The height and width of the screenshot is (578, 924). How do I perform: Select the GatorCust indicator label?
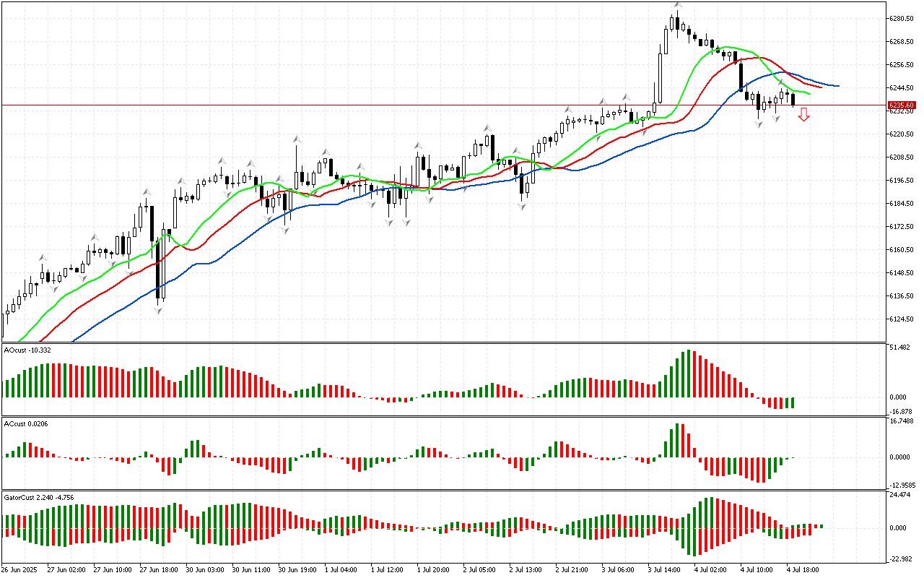click(38, 497)
